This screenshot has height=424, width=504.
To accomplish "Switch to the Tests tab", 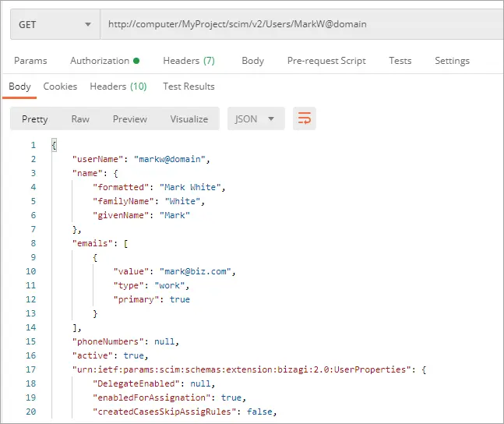I will (400, 61).
